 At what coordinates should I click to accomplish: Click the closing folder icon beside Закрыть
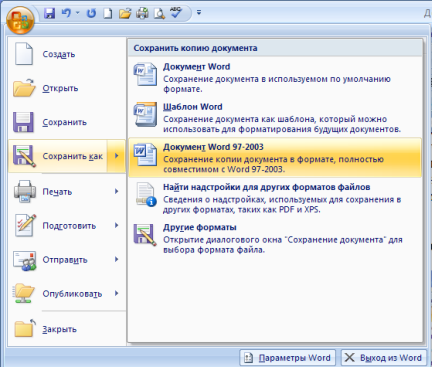click(x=25, y=328)
